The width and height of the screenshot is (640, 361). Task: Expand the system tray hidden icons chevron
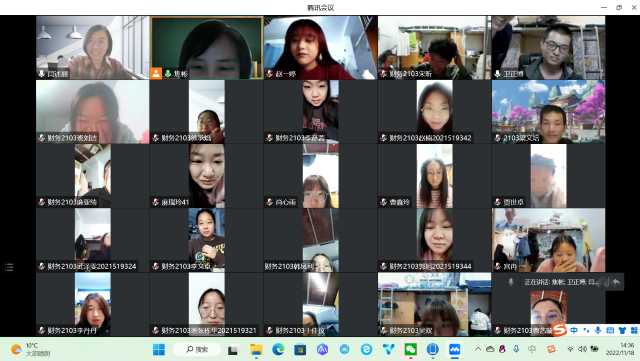[478, 349]
